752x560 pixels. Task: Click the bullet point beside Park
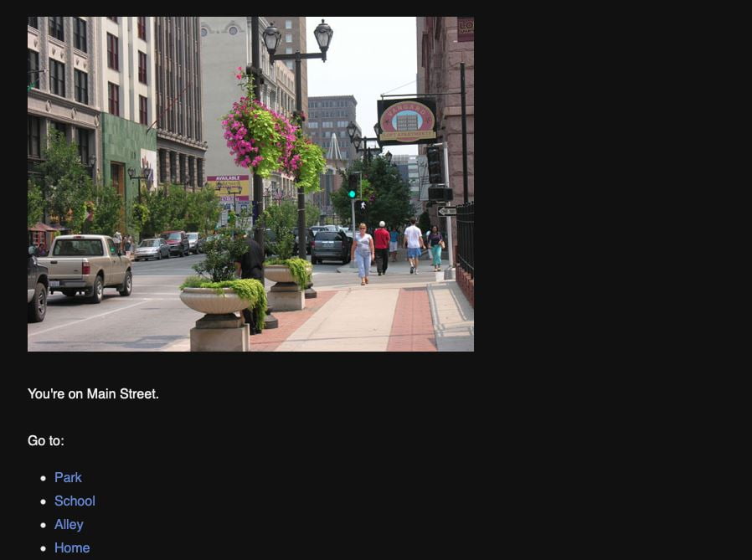[x=43, y=478]
